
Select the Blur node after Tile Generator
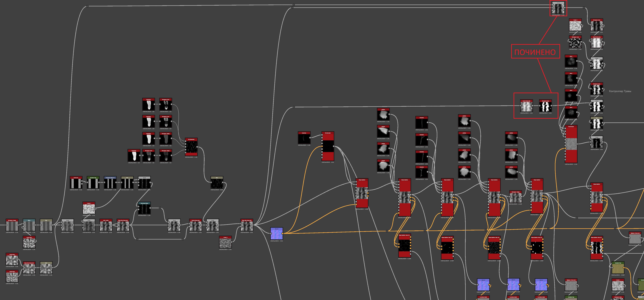tap(217, 183)
